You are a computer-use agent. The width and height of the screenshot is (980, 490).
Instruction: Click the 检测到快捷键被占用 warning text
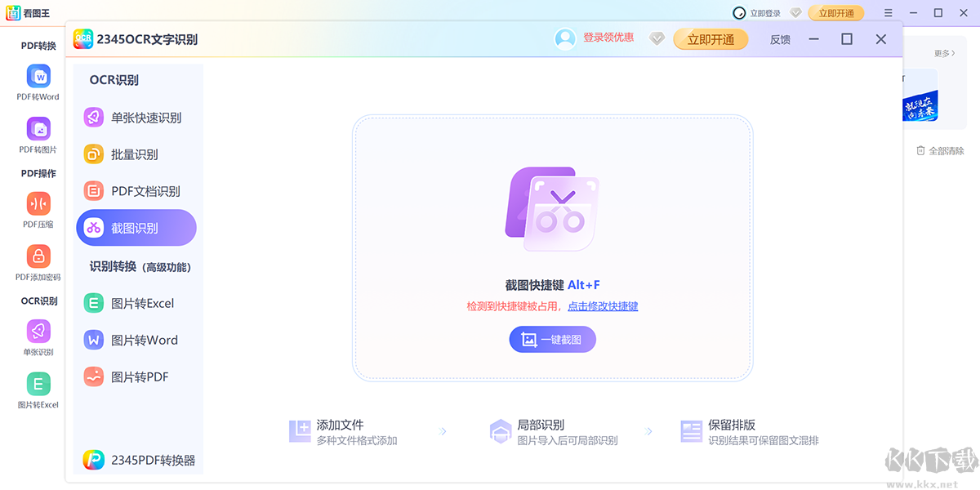tap(514, 306)
